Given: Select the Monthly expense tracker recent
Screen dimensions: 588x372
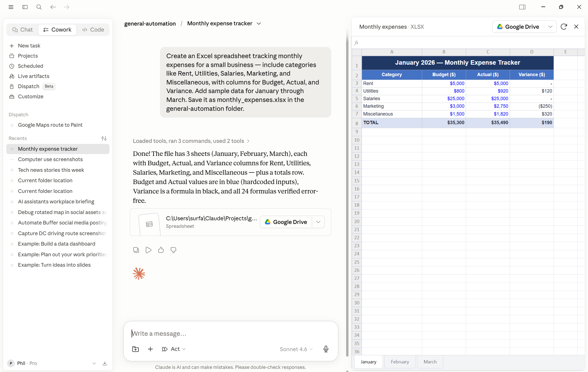Looking at the screenshot, I should [58, 149].
